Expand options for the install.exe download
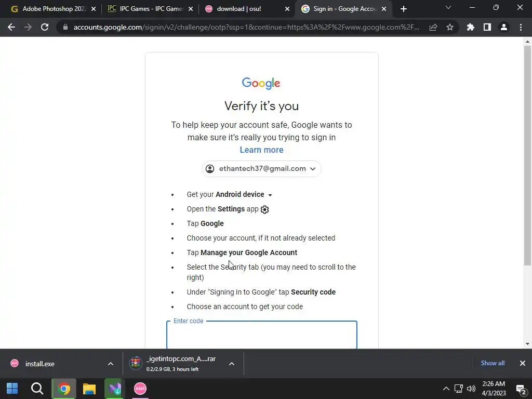This screenshot has width=532, height=399. pos(111,364)
